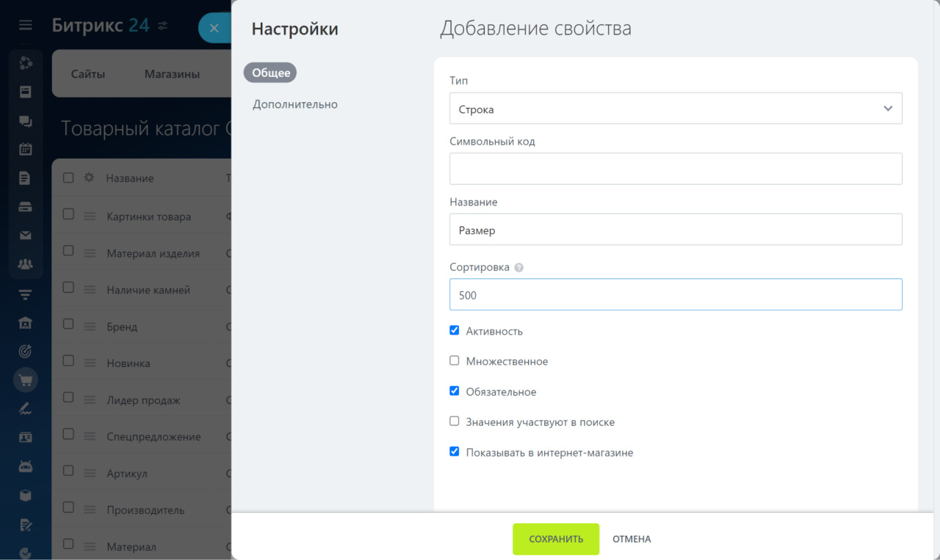Screen dimensions: 940x560
Task: Open the Магазины tab
Action: [x=172, y=73]
